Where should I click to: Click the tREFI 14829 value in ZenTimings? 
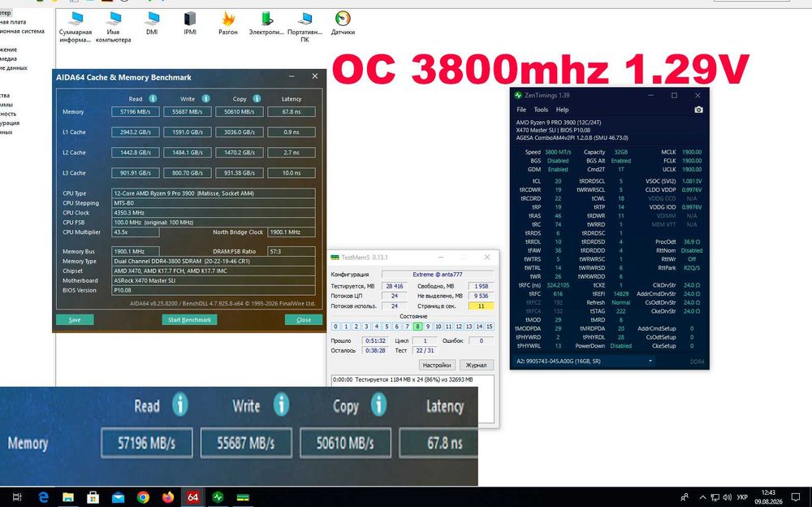(x=621, y=294)
